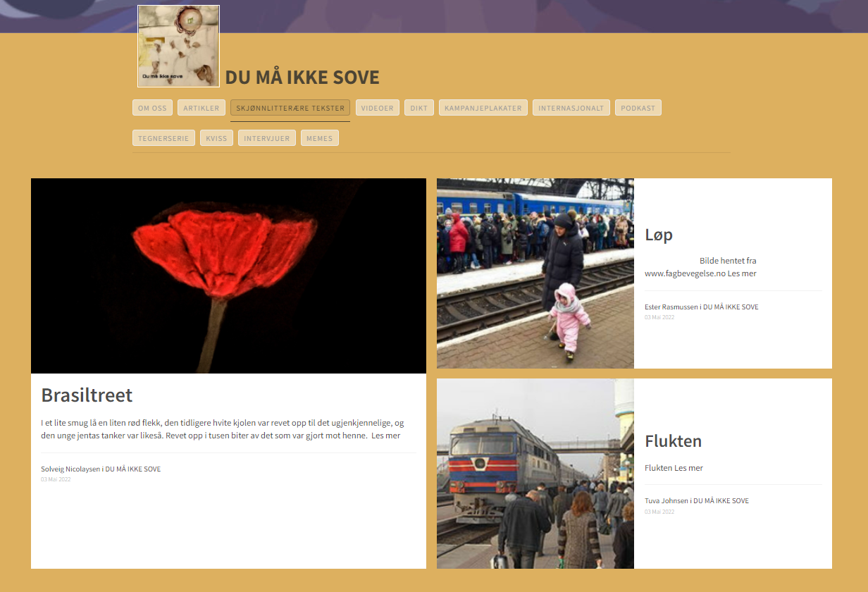868x592 pixels.
Task: Select the SKJØNNLITTERÆRE TEKSTER tab
Action: (x=290, y=108)
